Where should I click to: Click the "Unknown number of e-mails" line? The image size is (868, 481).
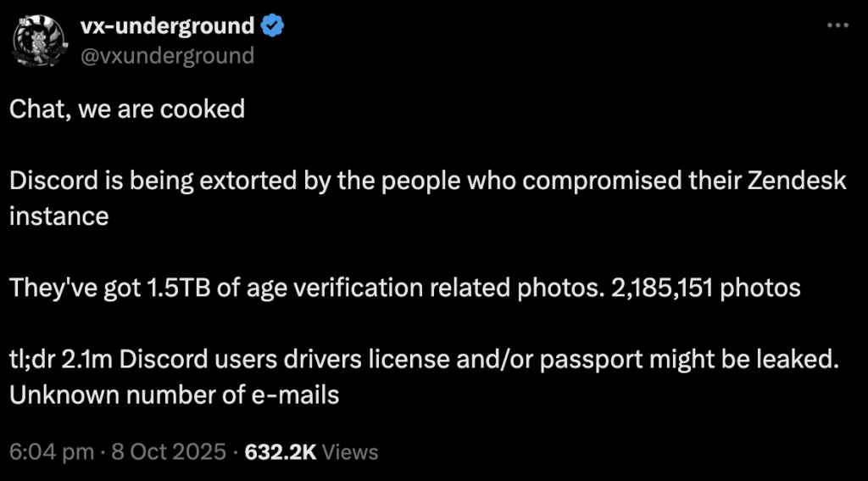coord(175,394)
